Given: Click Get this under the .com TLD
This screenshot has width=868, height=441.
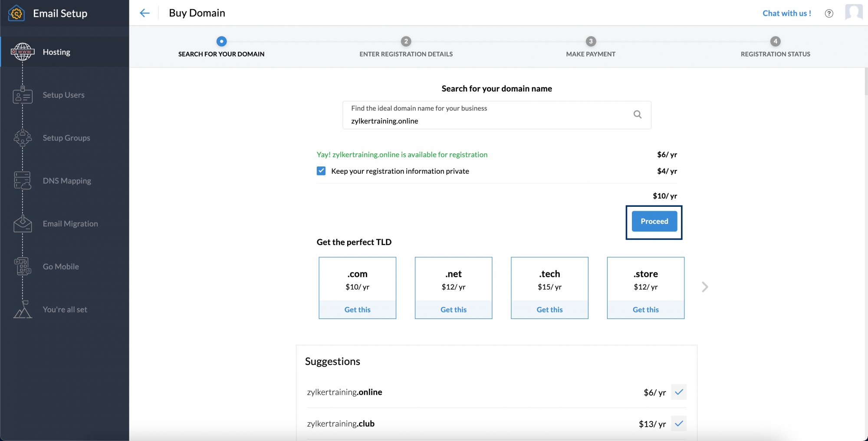Looking at the screenshot, I should click(x=357, y=309).
